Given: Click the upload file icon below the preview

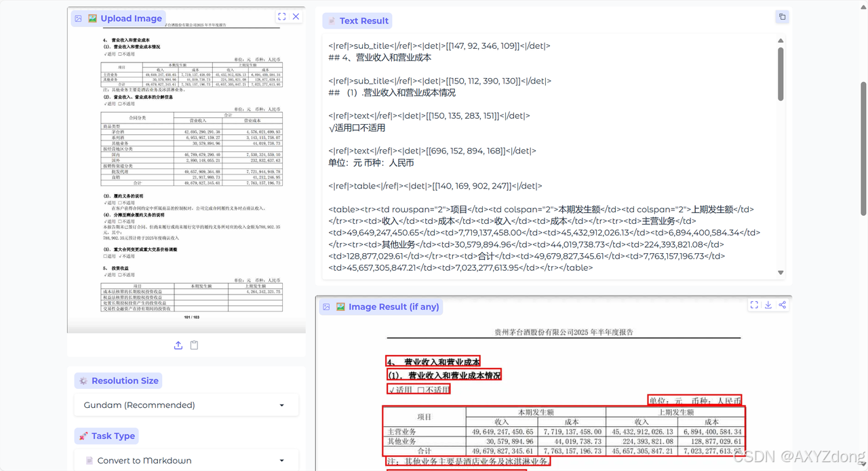Looking at the screenshot, I should pos(178,345).
